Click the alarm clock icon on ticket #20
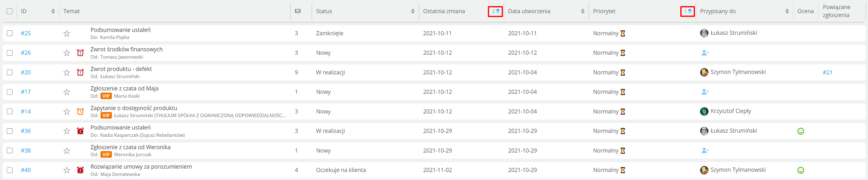This screenshot has width=868, height=180. [80, 72]
